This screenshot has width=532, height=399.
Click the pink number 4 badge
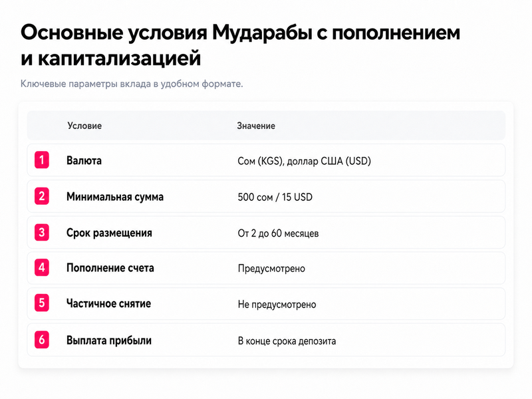(x=42, y=268)
